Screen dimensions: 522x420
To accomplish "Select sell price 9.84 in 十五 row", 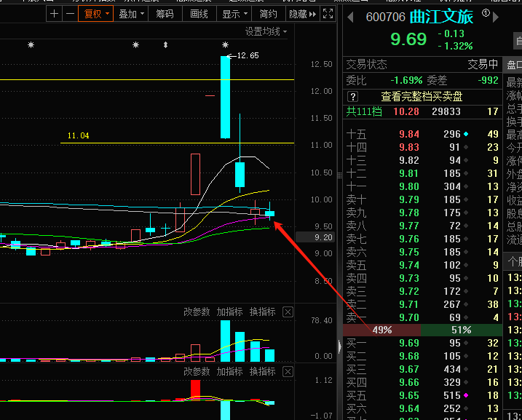I will coord(409,134).
